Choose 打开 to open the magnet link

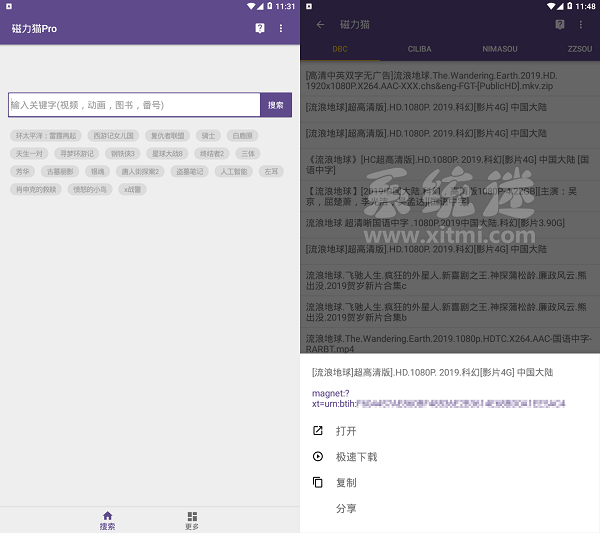click(450, 431)
